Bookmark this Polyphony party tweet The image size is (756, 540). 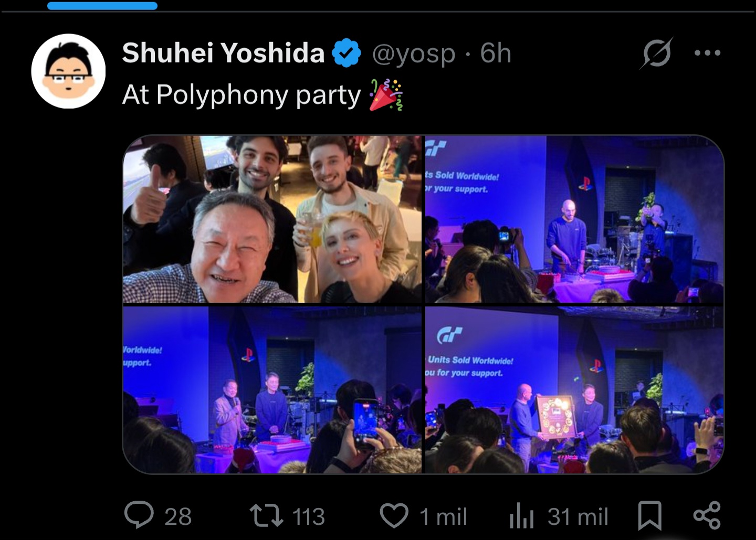pos(649,515)
